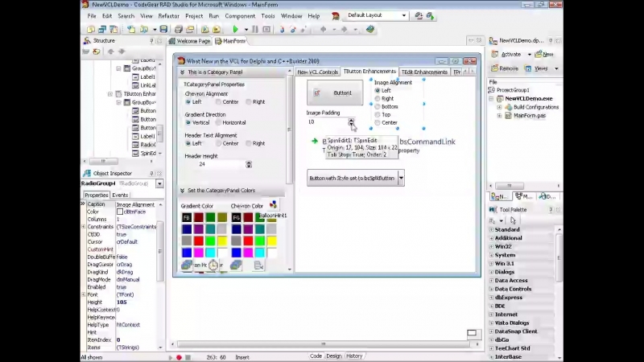Expand the Standard tool palette category
644x362 pixels.
(492, 230)
